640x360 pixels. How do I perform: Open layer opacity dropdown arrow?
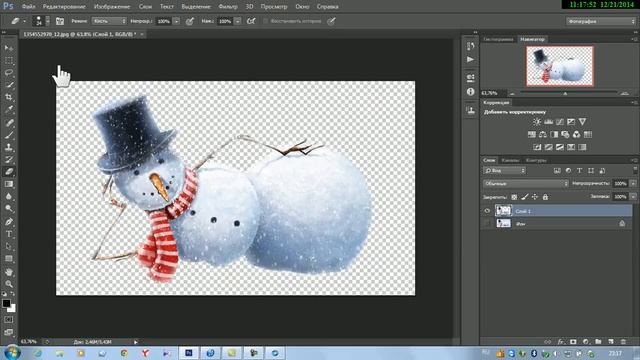pos(633,184)
